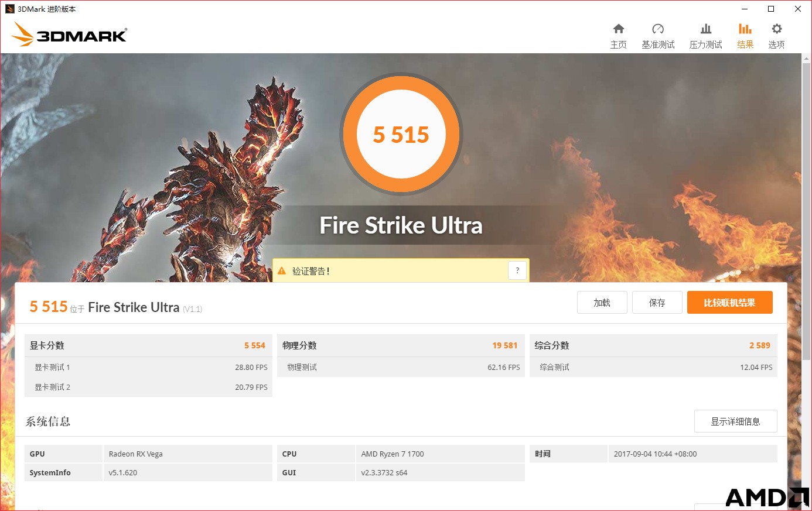
Task: Click the graphics score value 5 554
Action: point(255,345)
